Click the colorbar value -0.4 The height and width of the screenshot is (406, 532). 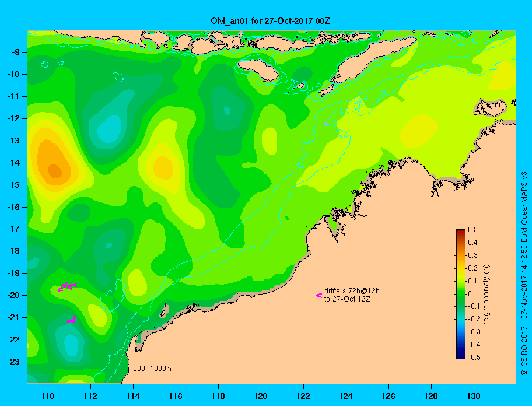pyautogui.click(x=474, y=345)
